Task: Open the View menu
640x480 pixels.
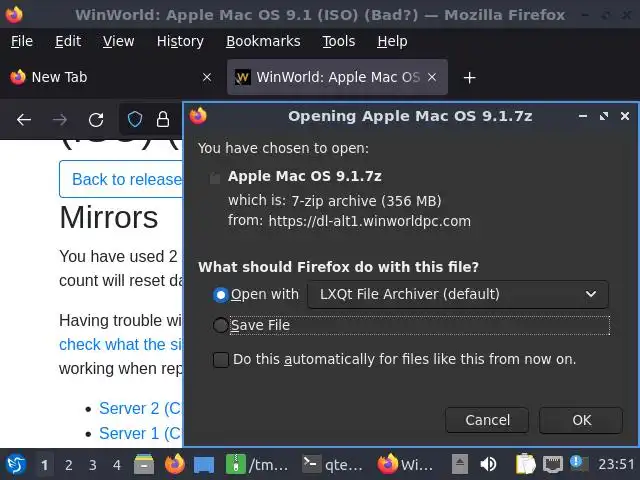Action: (x=118, y=41)
